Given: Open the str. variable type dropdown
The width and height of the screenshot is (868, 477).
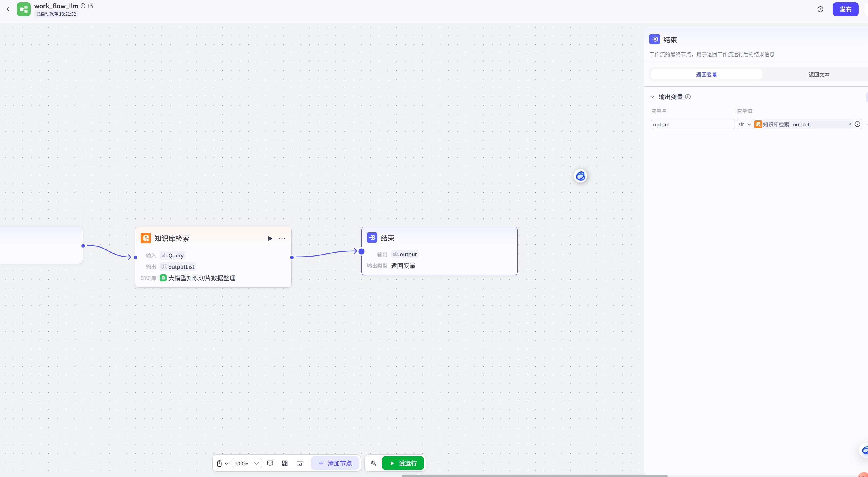Looking at the screenshot, I should pyautogui.click(x=744, y=124).
